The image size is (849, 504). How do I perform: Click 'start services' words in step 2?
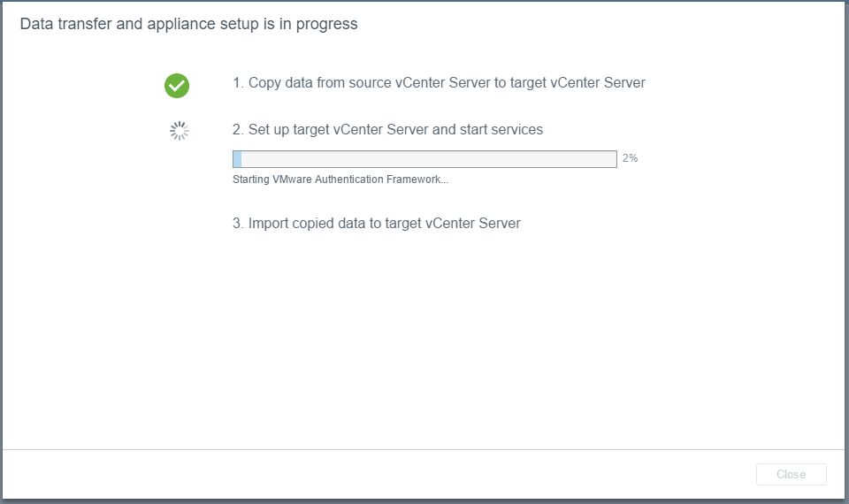501,129
